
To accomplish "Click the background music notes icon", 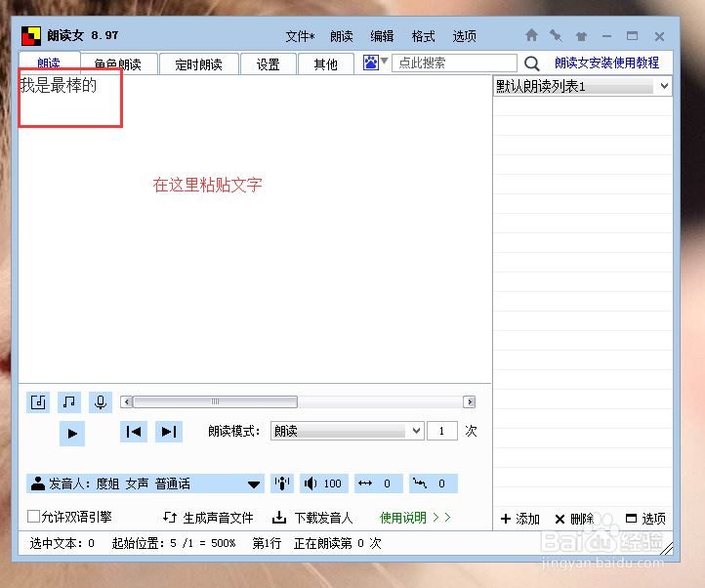I will (69, 401).
